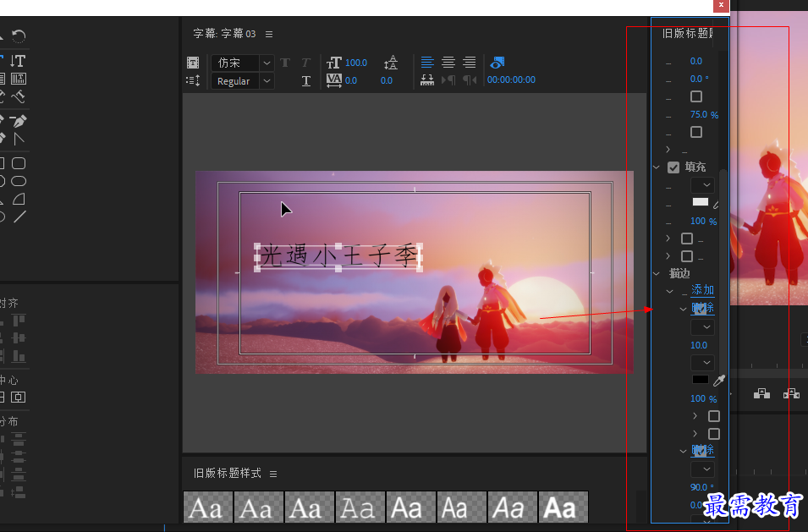Select the 旧版标题属性 panel tab
Viewport: 808px width, 532px height.
(688, 34)
